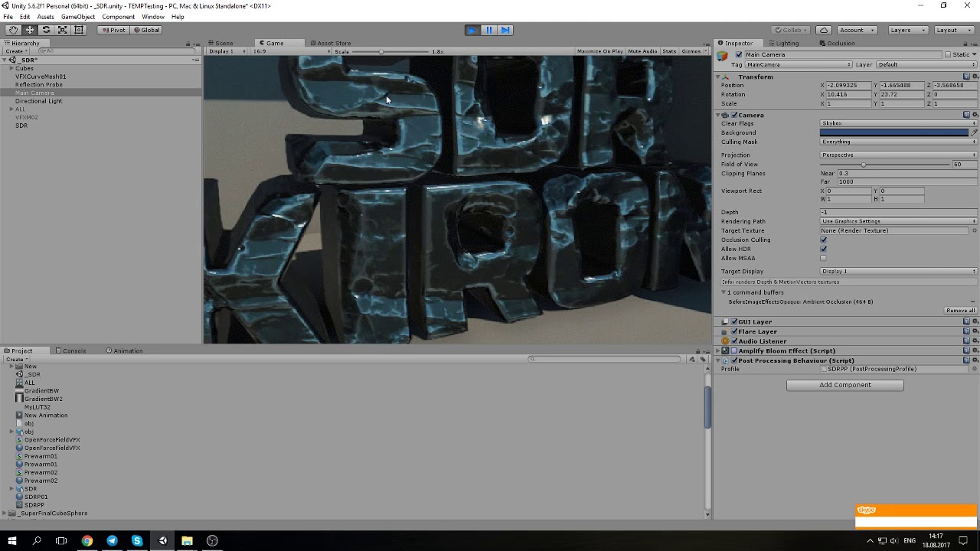Select the Rect transform tool
Viewport: 980px width, 551px height.
pyautogui.click(x=79, y=30)
